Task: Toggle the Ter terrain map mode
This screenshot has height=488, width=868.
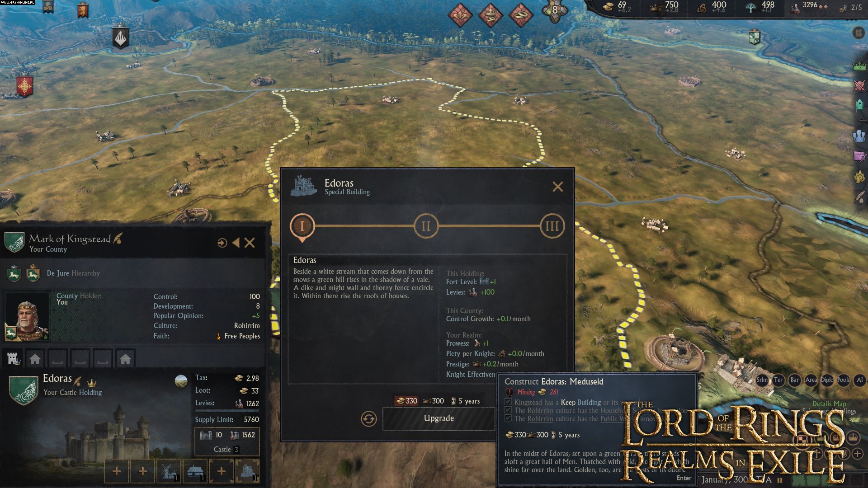Action: point(778,380)
